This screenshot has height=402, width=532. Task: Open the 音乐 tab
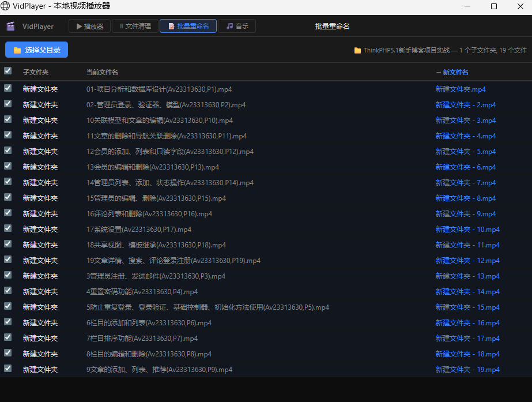point(237,26)
